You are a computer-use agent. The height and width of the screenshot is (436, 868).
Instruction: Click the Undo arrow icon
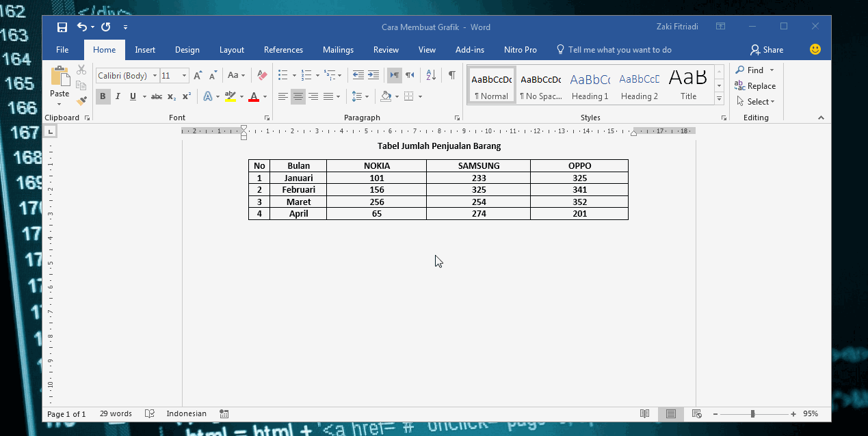pyautogui.click(x=81, y=27)
